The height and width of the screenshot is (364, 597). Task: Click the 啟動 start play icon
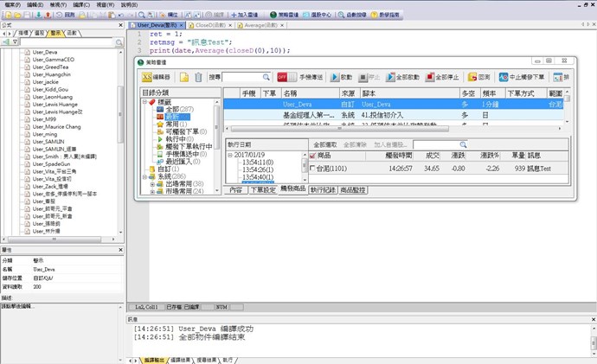pos(340,77)
